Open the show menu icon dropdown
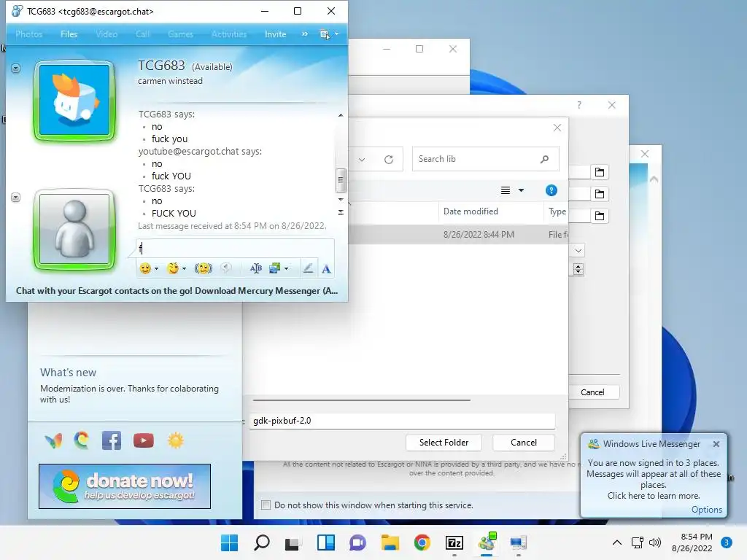 coord(329,34)
